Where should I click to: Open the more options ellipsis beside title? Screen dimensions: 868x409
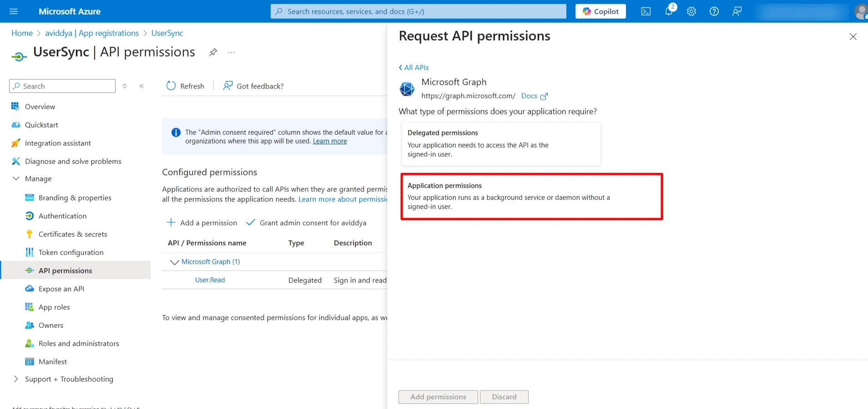coord(231,52)
